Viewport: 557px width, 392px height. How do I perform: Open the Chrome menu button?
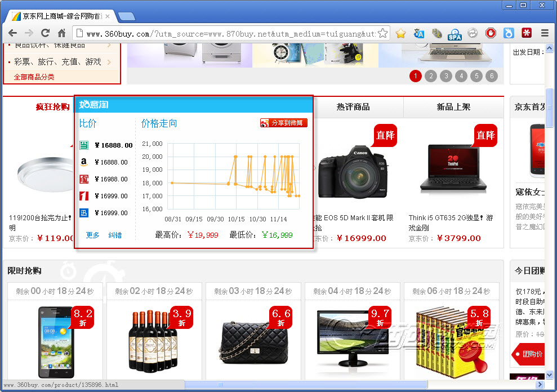click(545, 33)
